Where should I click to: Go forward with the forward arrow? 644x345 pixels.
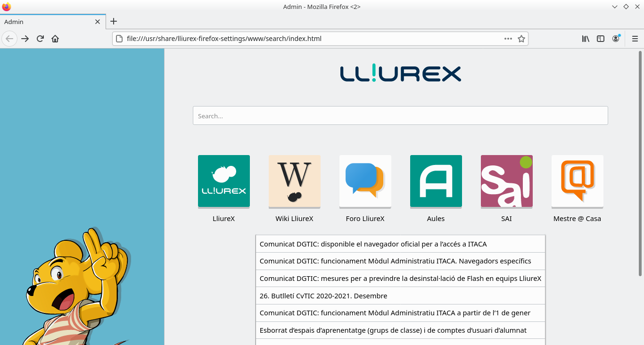click(25, 39)
